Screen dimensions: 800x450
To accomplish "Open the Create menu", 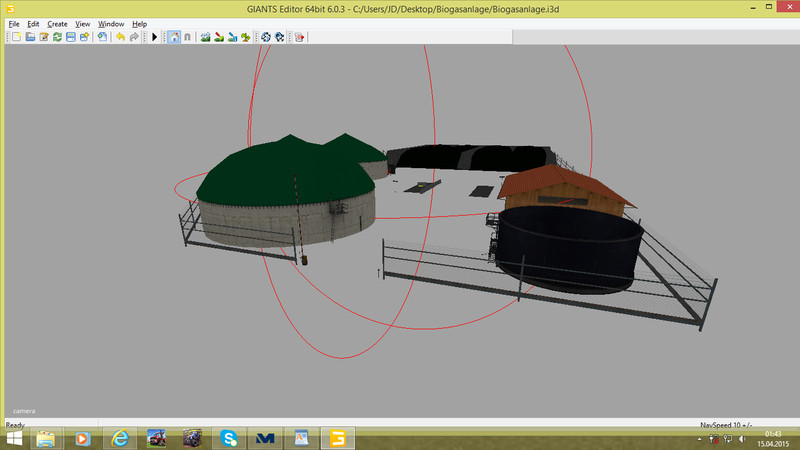I will point(58,23).
